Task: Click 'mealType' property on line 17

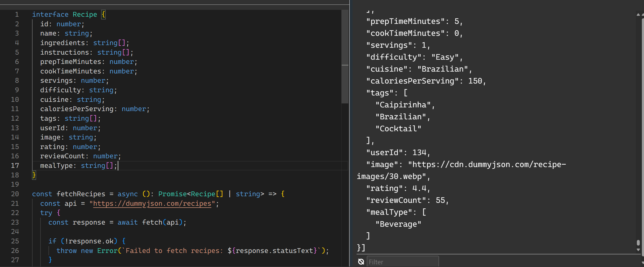Action: pyautogui.click(x=56, y=166)
